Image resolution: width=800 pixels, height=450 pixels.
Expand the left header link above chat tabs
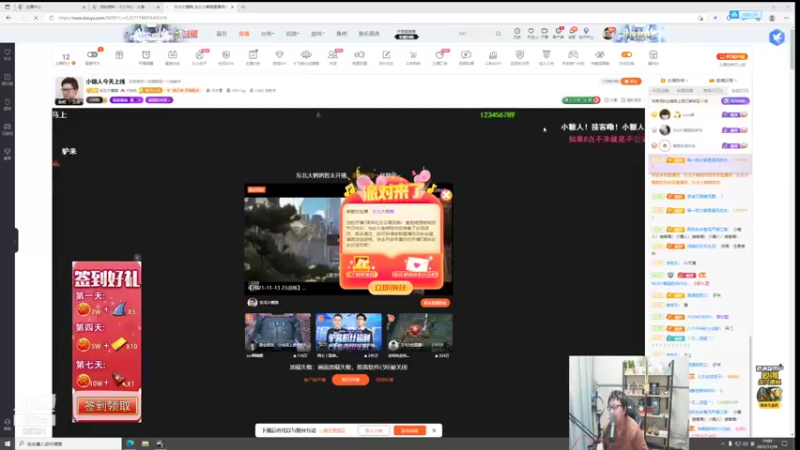[674, 81]
